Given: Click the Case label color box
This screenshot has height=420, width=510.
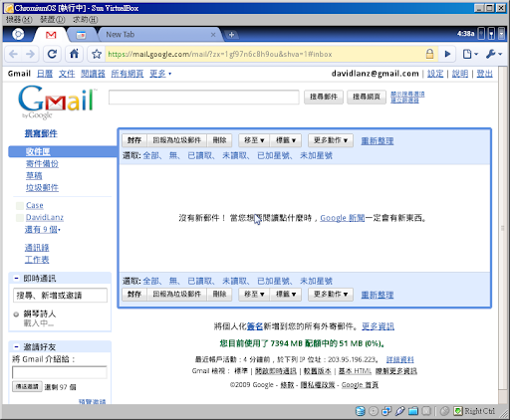Looking at the screenshot, I should (x=20, y=206).
